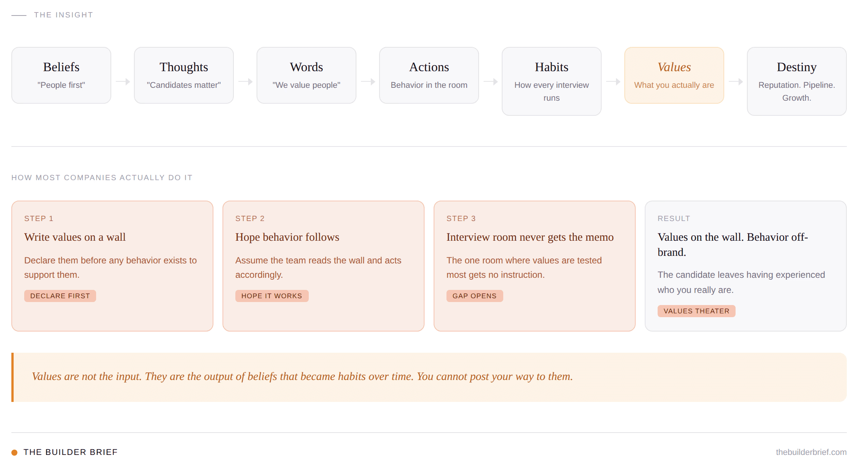Select the Beliefs card
The height and width of the screenshot is (464, 868).
pos(61,75)
